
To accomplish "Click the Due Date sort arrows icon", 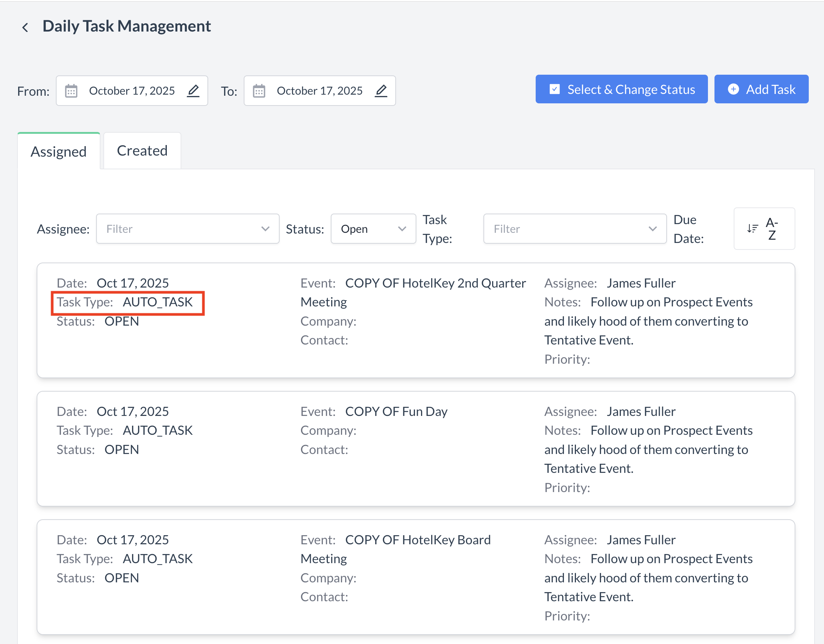I will point(752,228).
